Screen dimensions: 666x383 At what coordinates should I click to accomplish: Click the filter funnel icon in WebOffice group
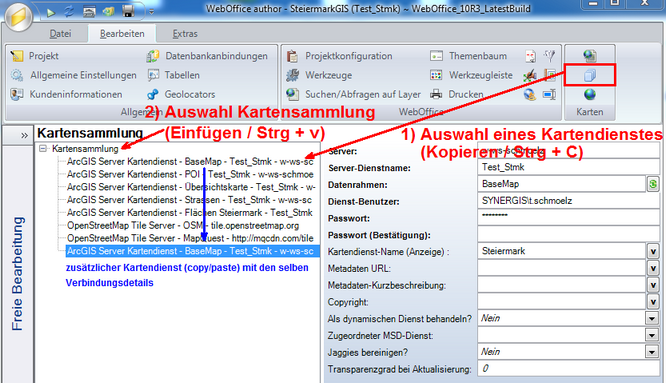(x=550, y=56)
